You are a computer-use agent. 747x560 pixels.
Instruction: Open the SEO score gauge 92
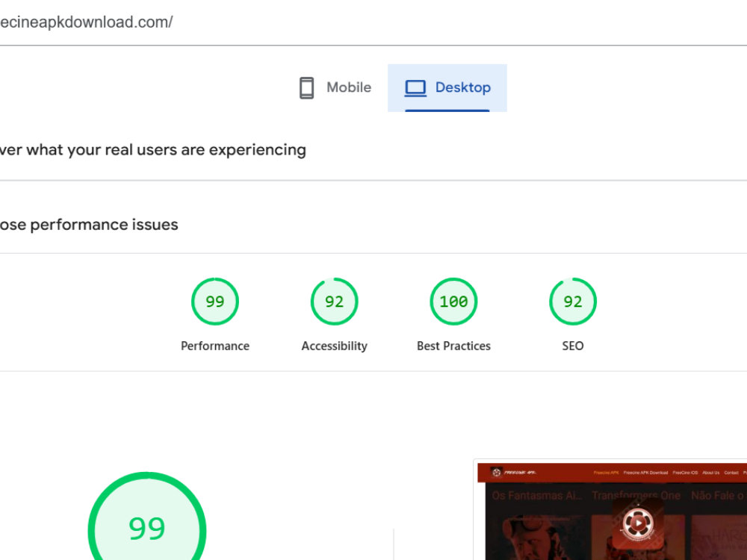pyautogui.click(x=573, y=302)
